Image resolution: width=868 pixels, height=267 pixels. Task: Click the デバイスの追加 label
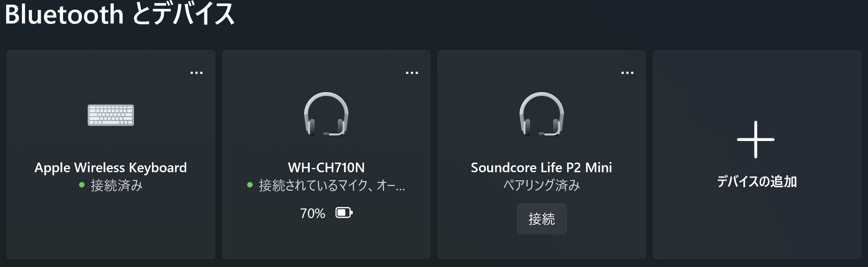[756, 181]
